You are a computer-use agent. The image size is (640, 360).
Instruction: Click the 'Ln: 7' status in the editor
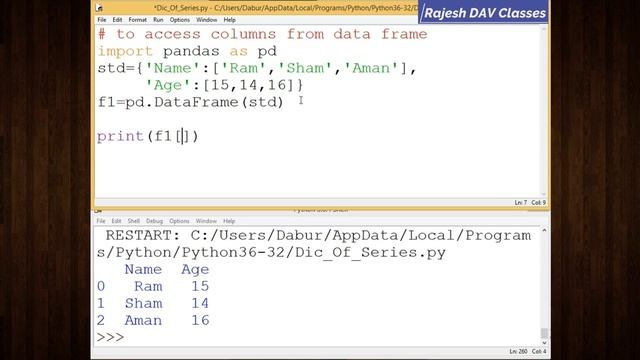coord(520,202)
